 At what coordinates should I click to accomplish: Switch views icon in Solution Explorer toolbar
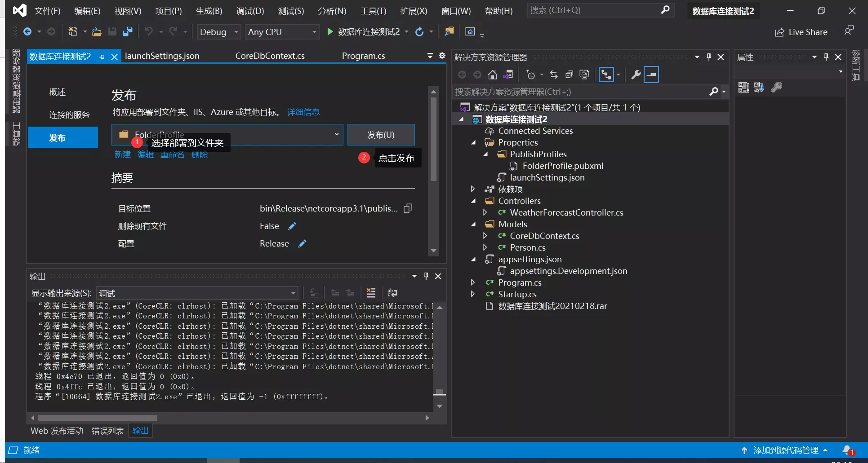508,75
